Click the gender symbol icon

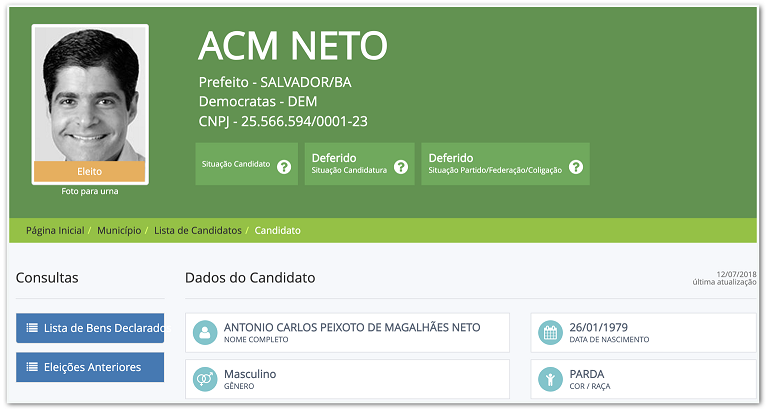click(204, 379)
